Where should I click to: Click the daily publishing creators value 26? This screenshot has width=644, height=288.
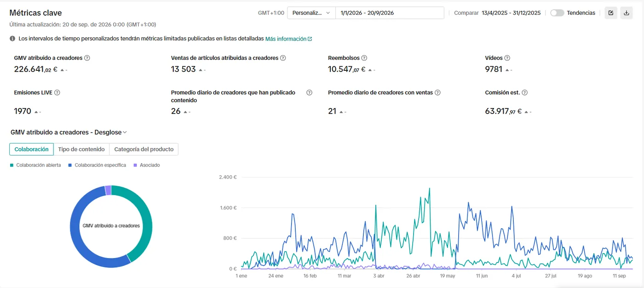(176, 111)
